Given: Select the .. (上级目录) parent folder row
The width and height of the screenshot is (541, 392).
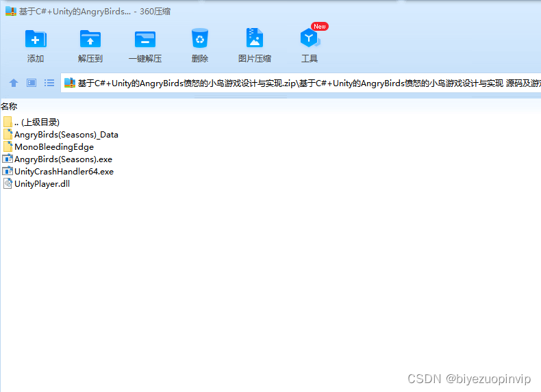Looking at the screenshot, I should click(32, 122).
